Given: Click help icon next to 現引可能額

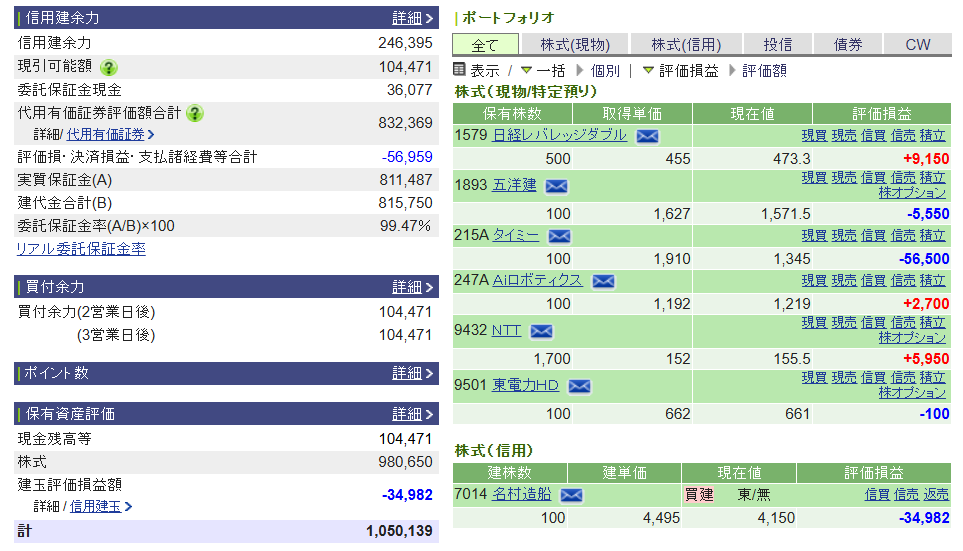Looking at the screenshot, I should click(x=109, y=67).
